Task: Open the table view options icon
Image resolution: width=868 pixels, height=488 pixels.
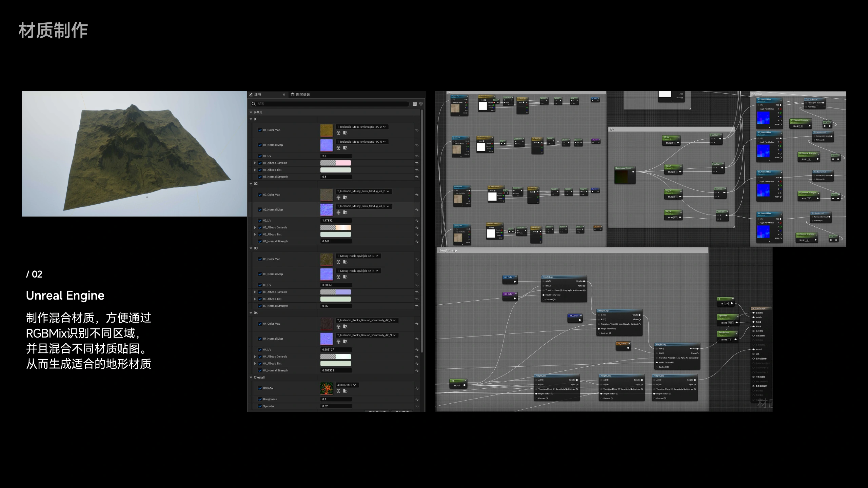Action: 415,104
